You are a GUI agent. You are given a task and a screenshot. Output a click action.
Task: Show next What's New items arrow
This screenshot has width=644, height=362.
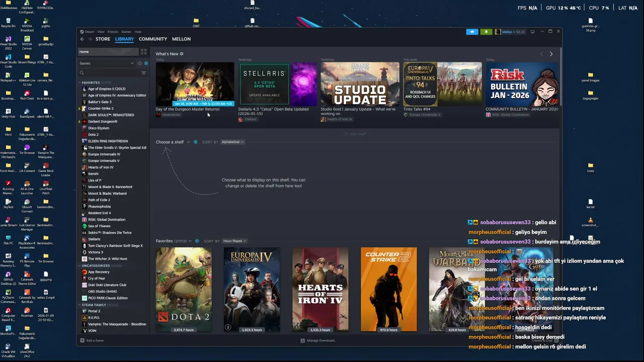[551, 54]
